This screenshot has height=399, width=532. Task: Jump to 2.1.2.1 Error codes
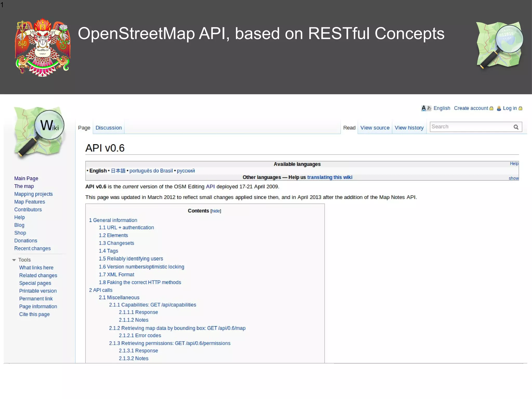point(140,336)
